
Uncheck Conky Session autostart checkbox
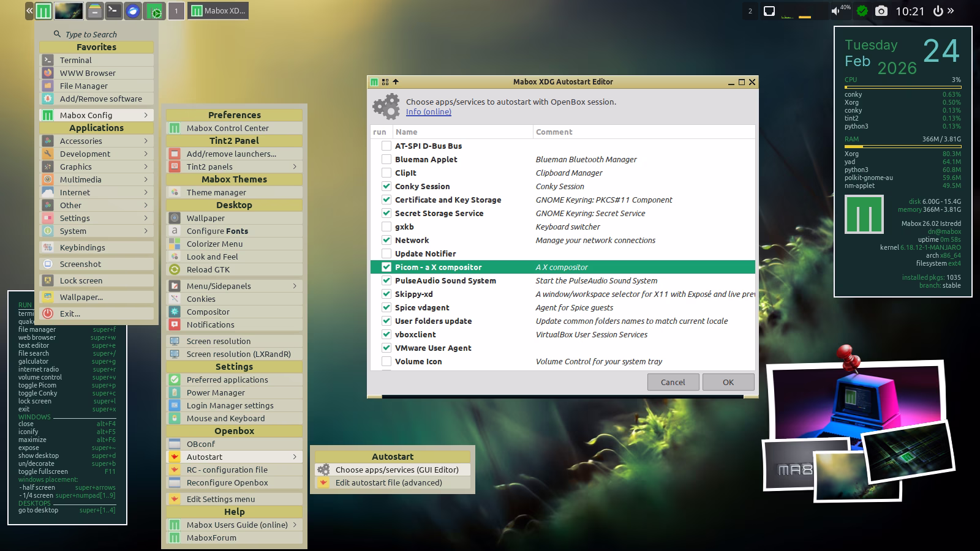click(x=386, y=186)
